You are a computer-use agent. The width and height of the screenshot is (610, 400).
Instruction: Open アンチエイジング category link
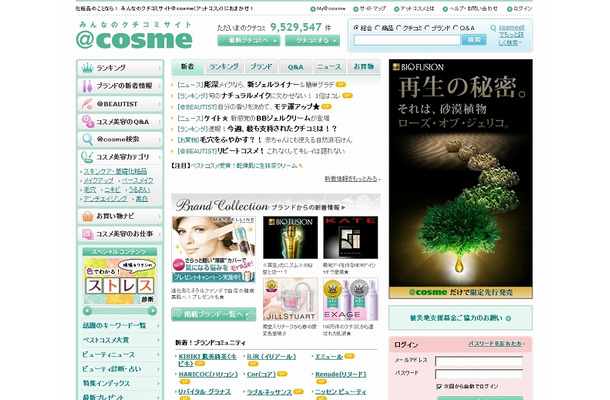point(105,198)
